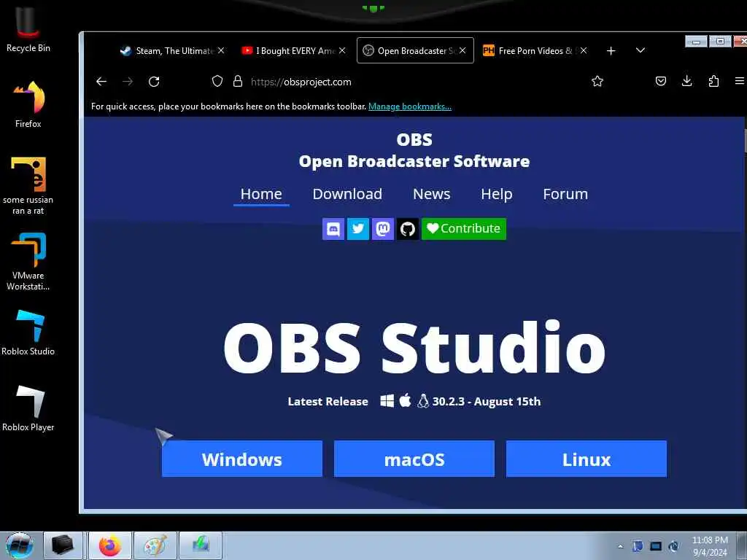Open the News nav item
This screenshot has width=747, height=560.
(x=432, y=194)
